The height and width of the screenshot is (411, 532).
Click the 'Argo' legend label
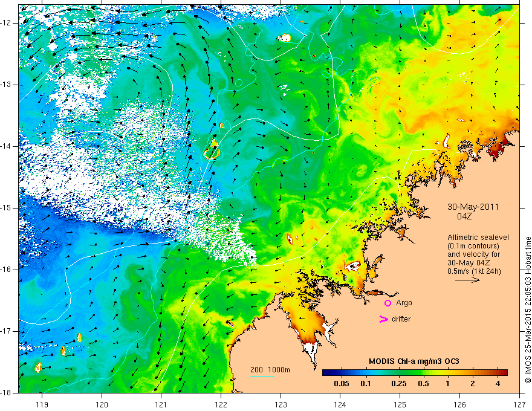coord(404,303)
